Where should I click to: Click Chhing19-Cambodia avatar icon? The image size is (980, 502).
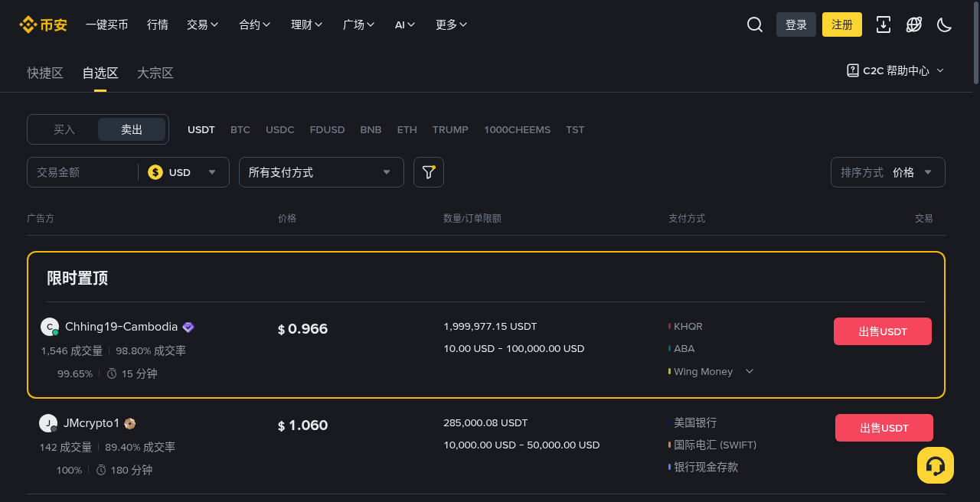coord(50,327)
